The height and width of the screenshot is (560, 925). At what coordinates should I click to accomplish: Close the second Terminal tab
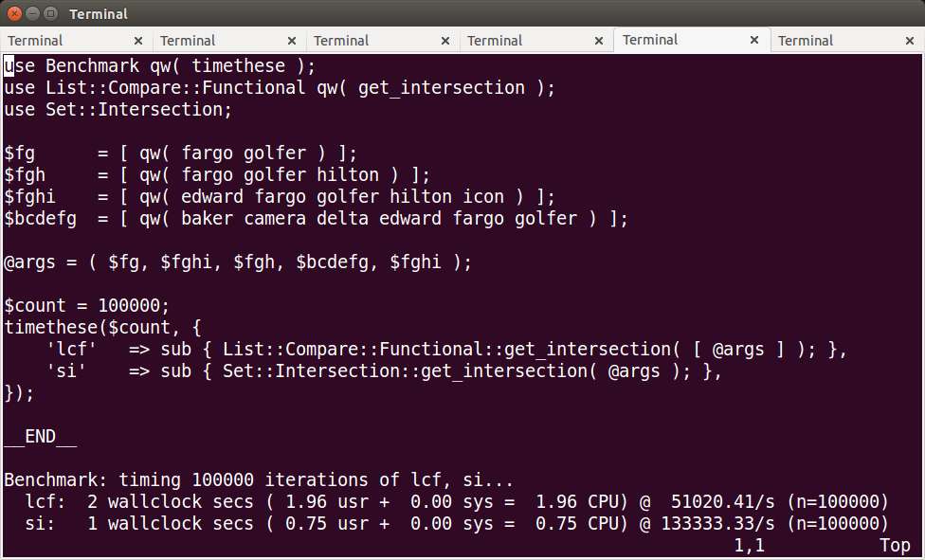click(x=292, y=41)
